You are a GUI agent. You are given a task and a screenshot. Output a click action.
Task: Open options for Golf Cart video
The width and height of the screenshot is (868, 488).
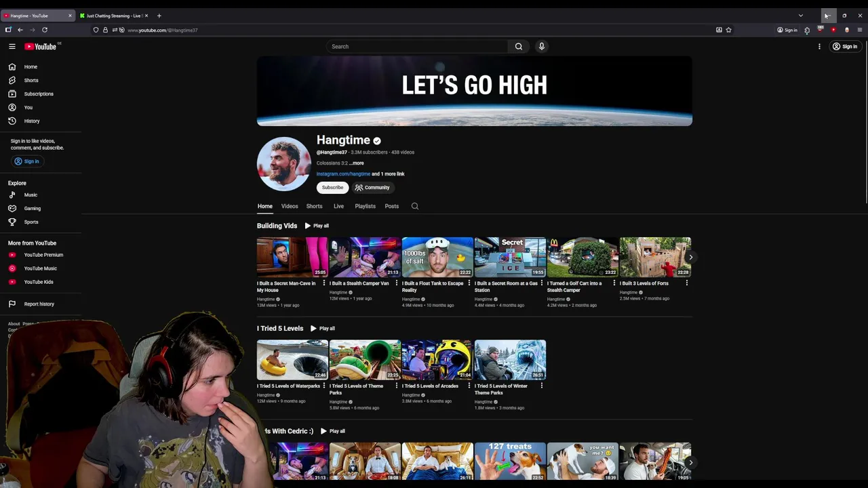coord(614,283)
